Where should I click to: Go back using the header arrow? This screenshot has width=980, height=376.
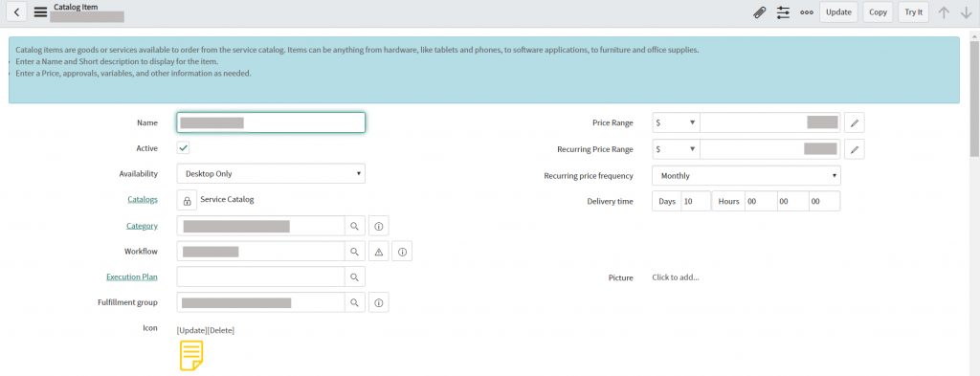[x=17, y=11]
